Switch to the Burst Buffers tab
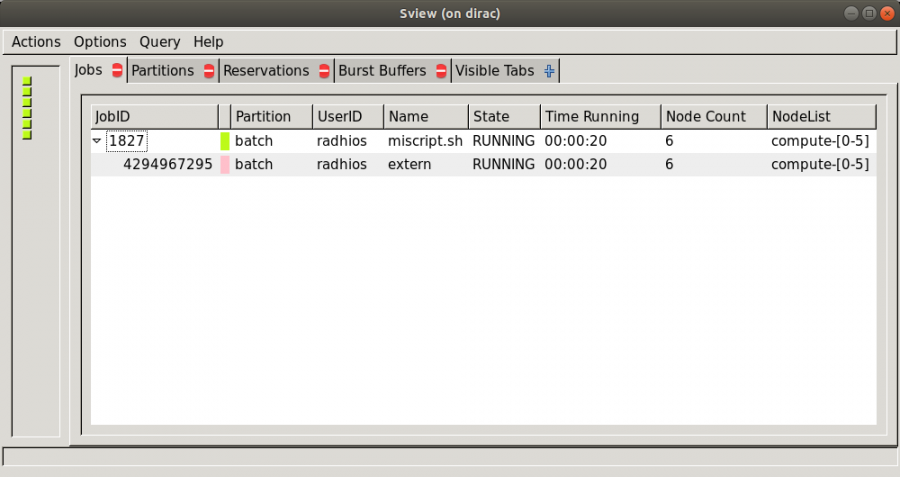The width and height of the screenshot is (900, 477). [382, 71]
